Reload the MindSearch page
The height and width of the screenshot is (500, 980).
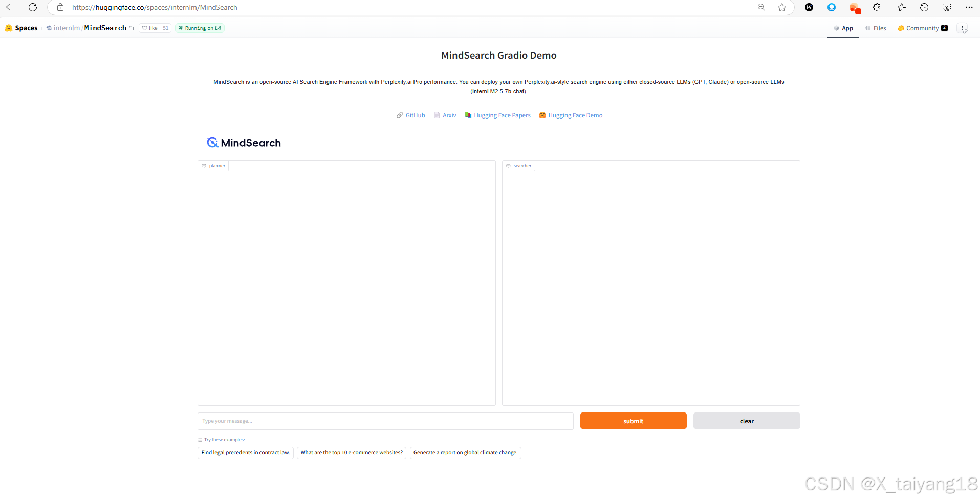[33, 7]
